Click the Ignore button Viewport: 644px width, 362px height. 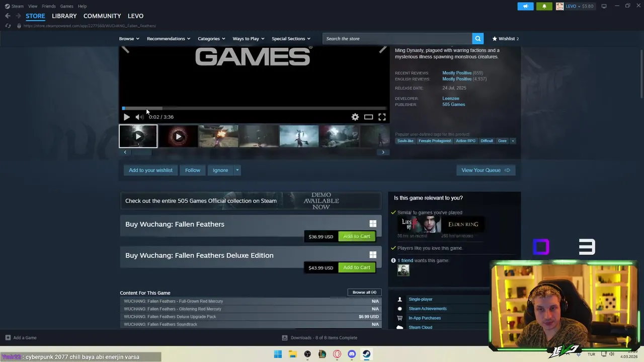click(220, 170)
